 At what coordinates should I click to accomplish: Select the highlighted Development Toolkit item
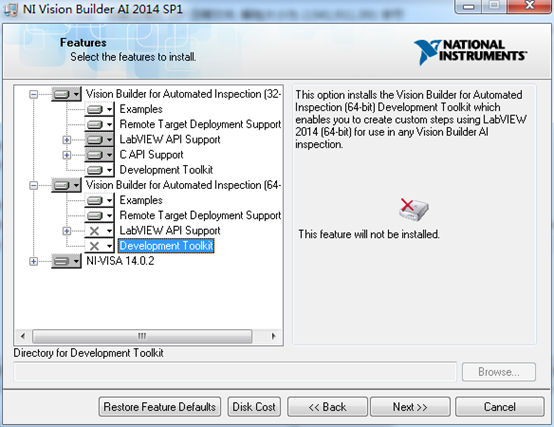166,246
